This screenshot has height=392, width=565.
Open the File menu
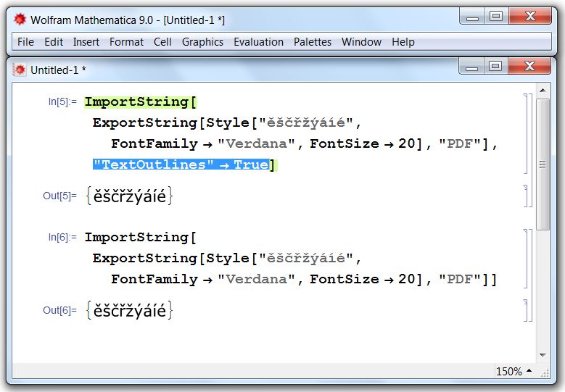25,42
